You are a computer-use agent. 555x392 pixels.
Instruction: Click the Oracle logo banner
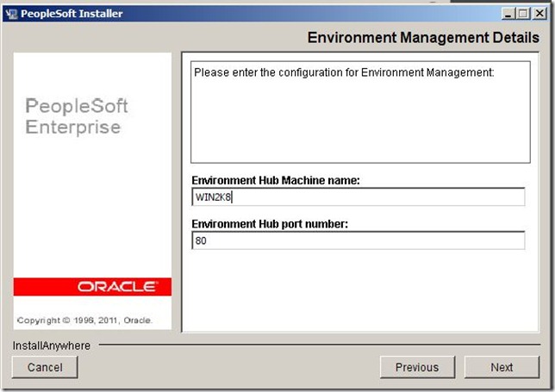(92, 287)
